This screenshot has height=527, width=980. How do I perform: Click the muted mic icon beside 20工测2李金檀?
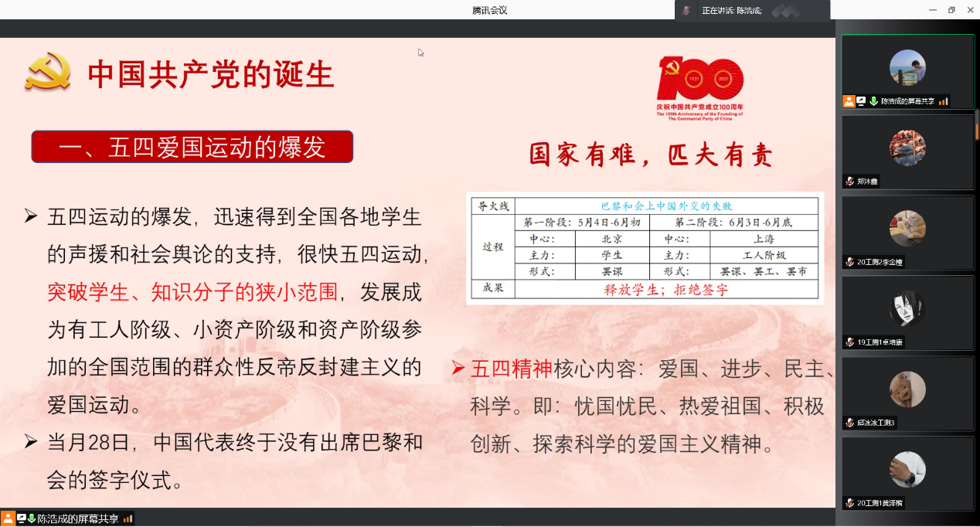point(849,262)
